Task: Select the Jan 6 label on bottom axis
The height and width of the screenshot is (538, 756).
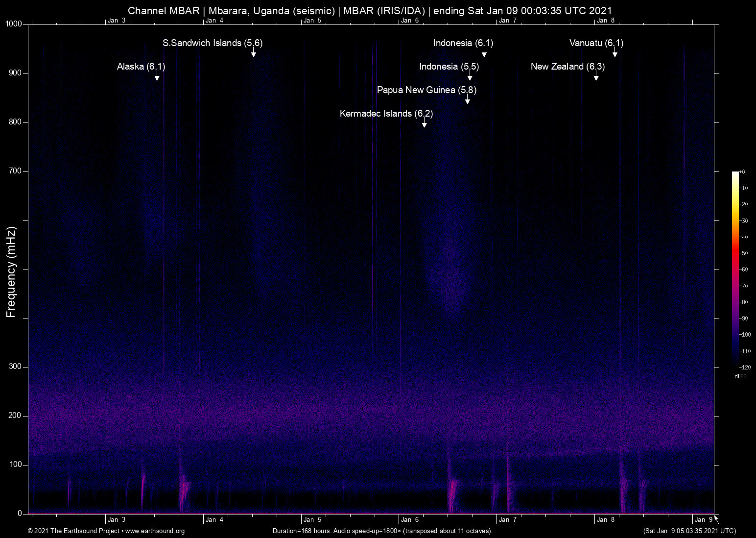Action: 410,519
